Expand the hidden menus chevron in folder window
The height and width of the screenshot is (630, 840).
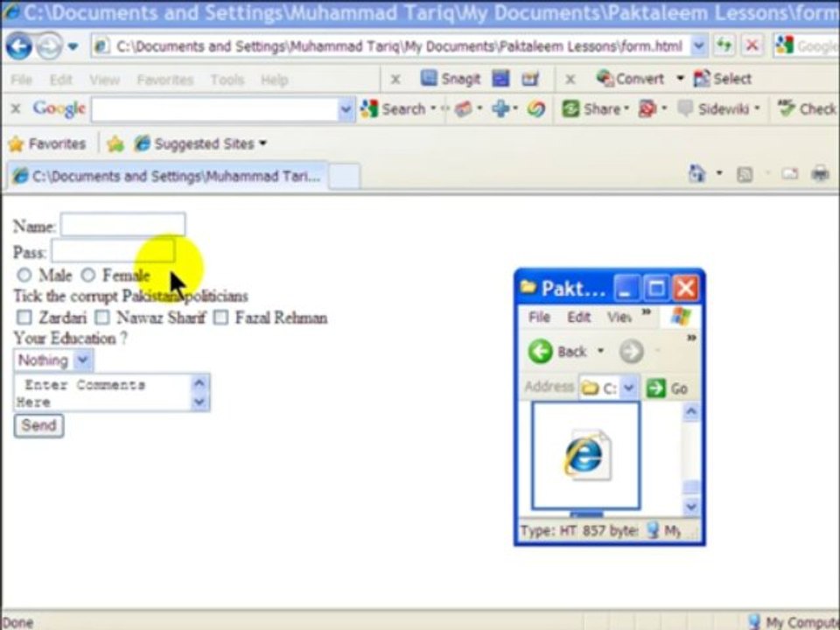click(647, 312)
